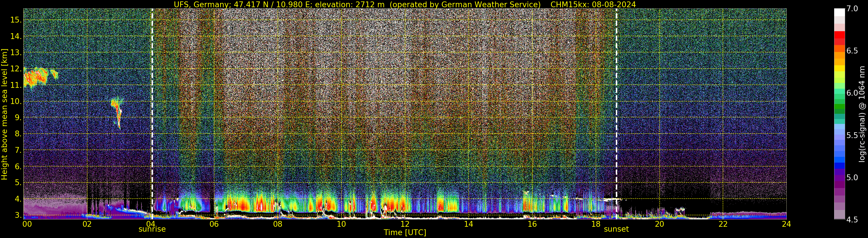Screen dimensions: 868x238
Task: Click the '3.' height tick label
Action: tap(18, 215)
